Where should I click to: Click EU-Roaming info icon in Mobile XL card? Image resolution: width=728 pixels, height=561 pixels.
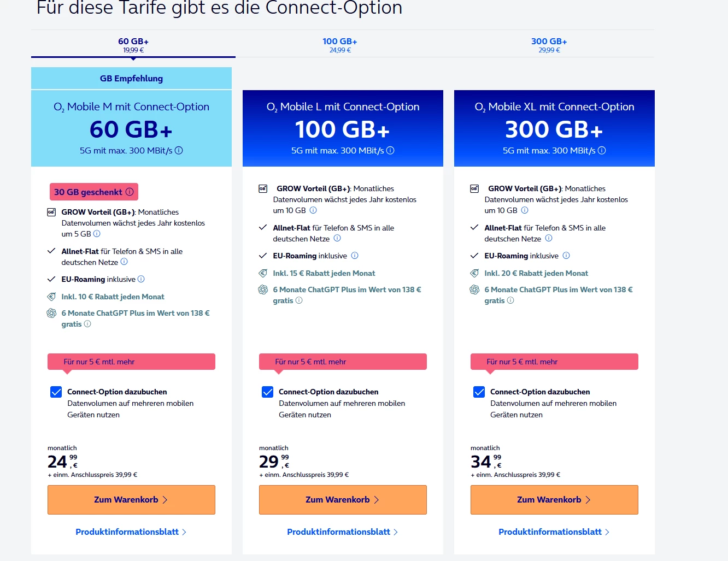(566, 256)
